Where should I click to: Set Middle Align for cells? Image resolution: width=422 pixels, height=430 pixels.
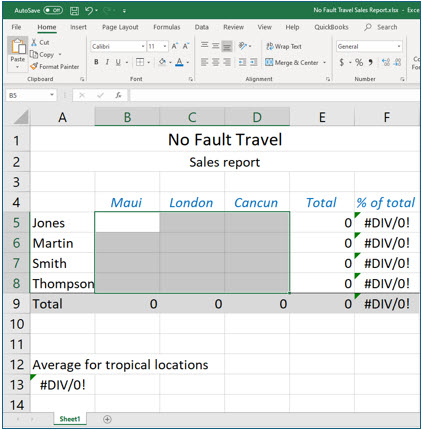pyautogui.click(x=216, y=46)
